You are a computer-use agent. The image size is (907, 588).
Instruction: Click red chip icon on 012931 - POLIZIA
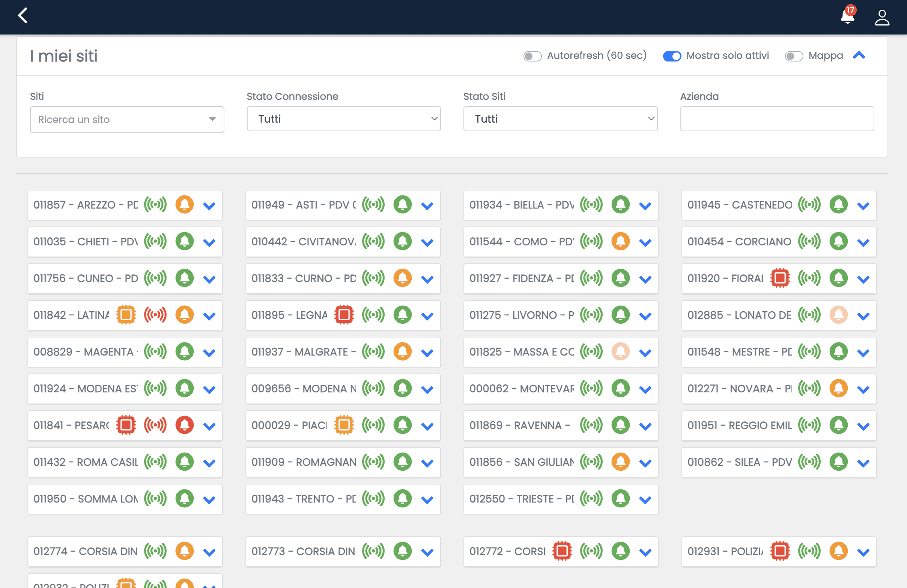click(x=780, y=551)
